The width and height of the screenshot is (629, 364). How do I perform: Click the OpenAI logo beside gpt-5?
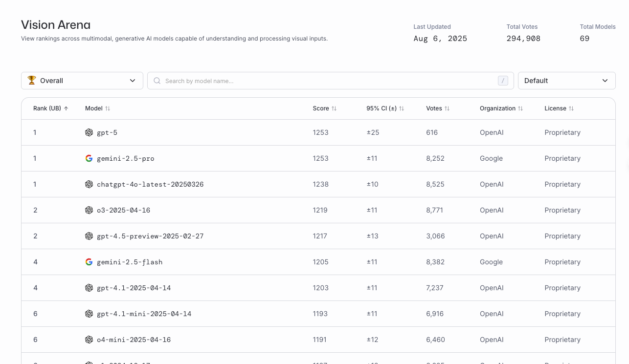click(x=89, y=132)
